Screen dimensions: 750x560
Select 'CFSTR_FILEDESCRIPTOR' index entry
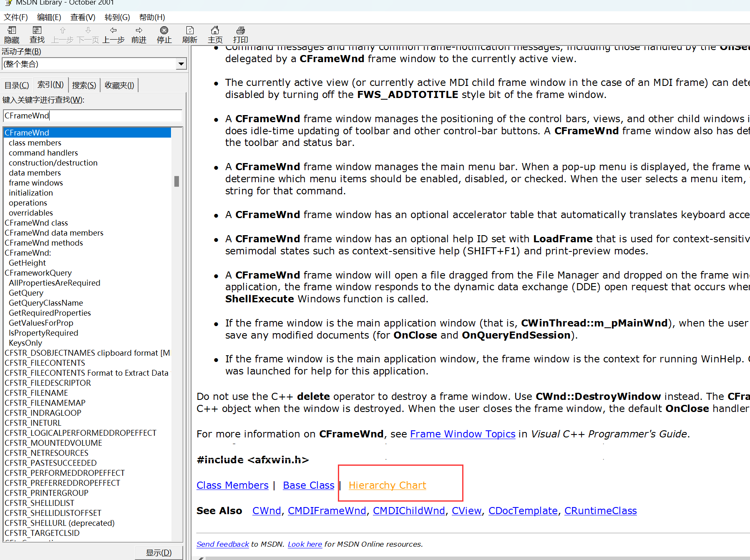pyautogui.click(x=48, y=383)
